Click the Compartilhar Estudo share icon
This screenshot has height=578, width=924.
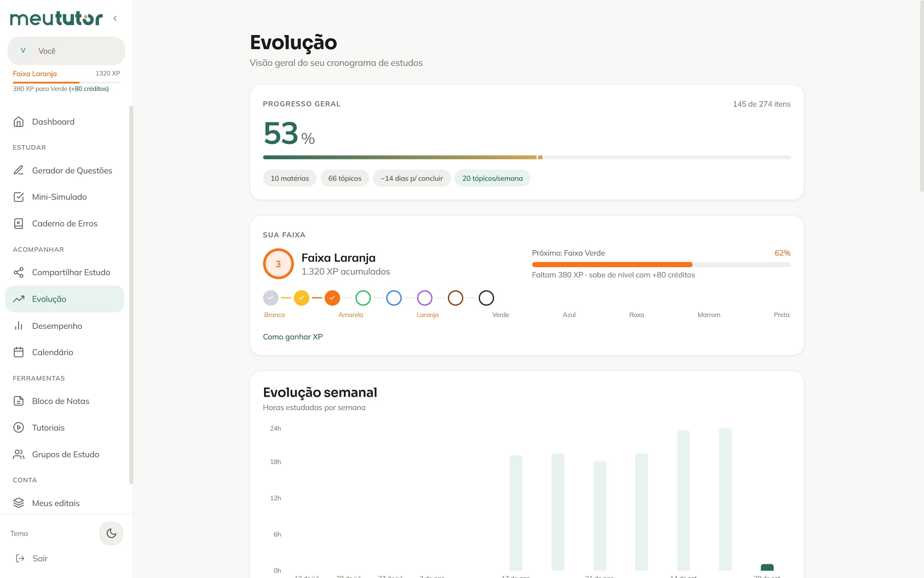click(x=19, y=272)
